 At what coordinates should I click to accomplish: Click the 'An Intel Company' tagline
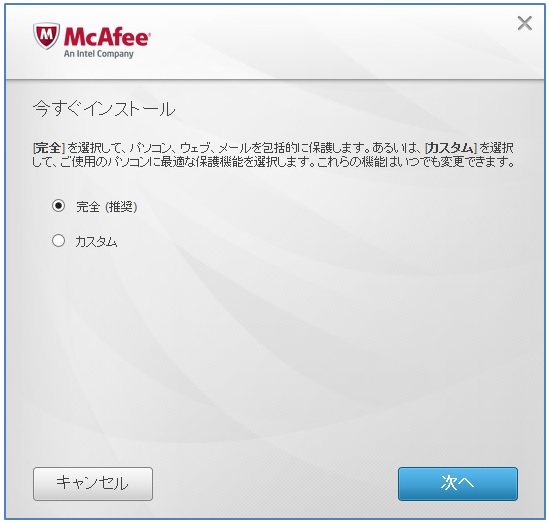point(99,54)
